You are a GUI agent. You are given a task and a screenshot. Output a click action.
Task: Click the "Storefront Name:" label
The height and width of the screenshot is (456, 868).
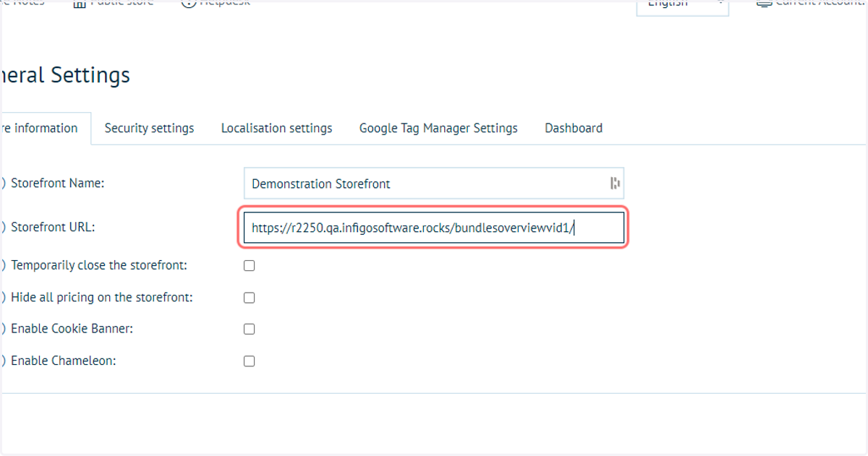click(58, 184)
